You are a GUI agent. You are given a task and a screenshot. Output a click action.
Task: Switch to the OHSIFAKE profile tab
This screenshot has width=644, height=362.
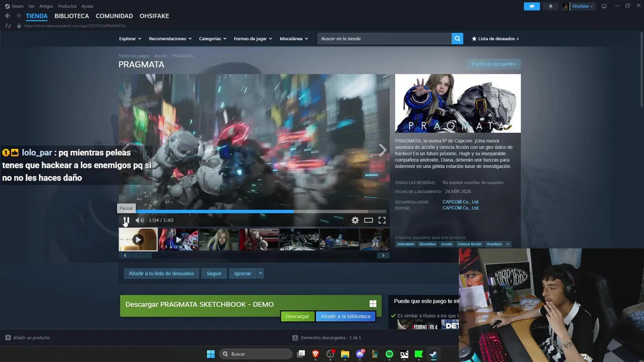pyautogui.click(x=154, y=16)
